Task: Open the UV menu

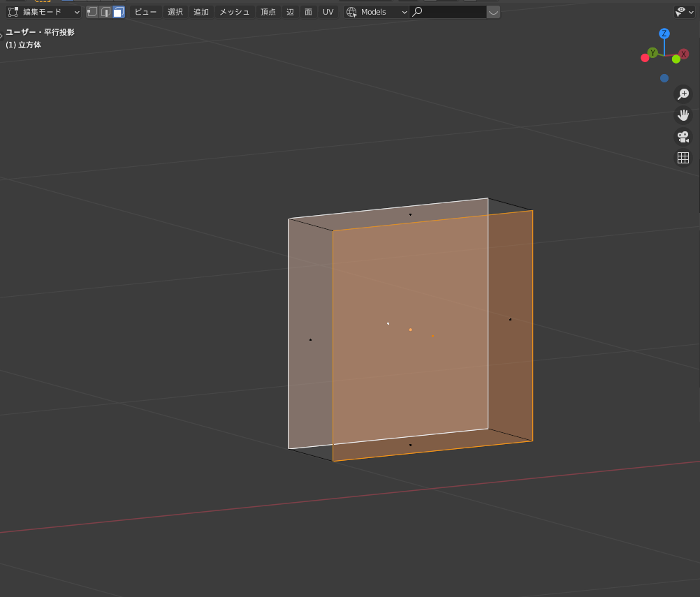Action: point(328,12)
